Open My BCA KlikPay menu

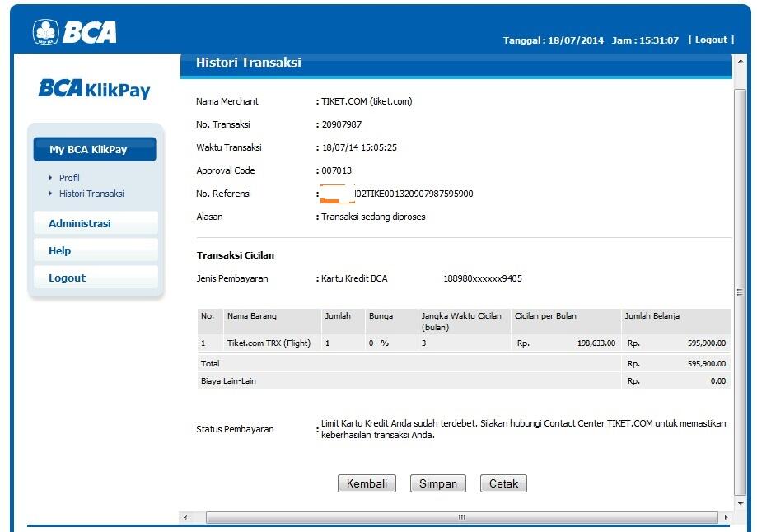pyautogui.click(x=95, y=149)
